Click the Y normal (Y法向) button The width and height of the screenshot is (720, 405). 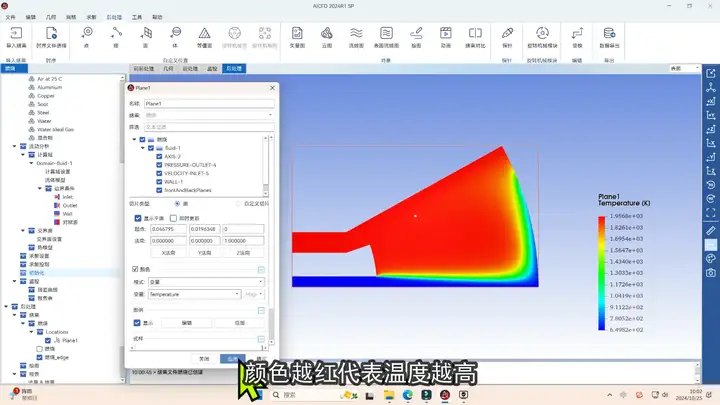204,253
